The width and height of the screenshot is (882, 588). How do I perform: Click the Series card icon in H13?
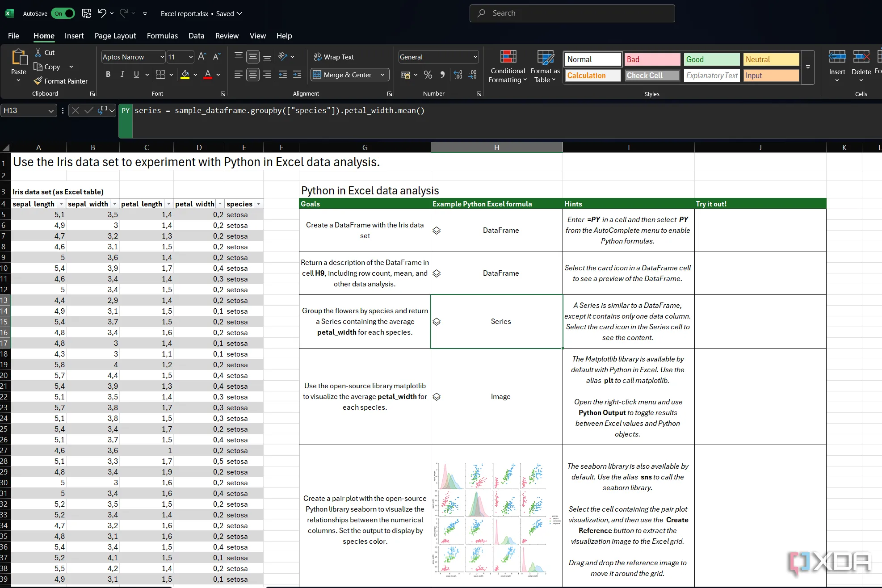pyautogui.click(x=437, y=321)
